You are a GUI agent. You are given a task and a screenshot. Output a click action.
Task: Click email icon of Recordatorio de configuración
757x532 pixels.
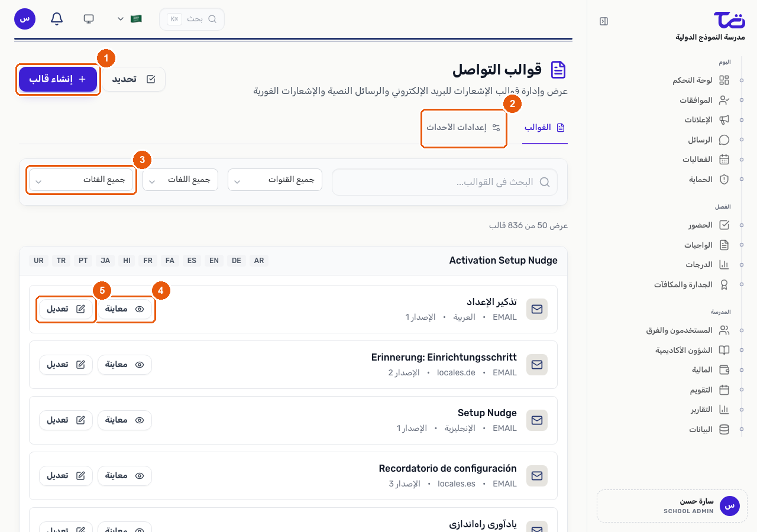tap(537, 476)
